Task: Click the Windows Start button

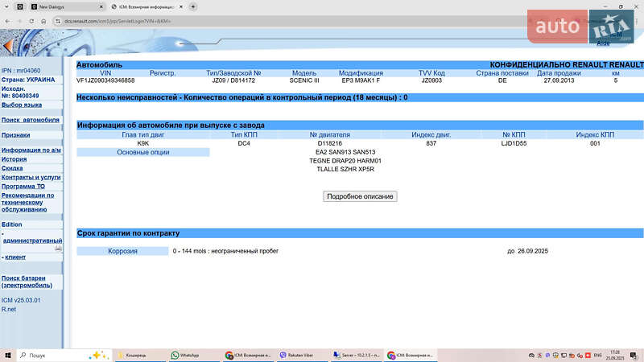Action: [x=8, y=355]
